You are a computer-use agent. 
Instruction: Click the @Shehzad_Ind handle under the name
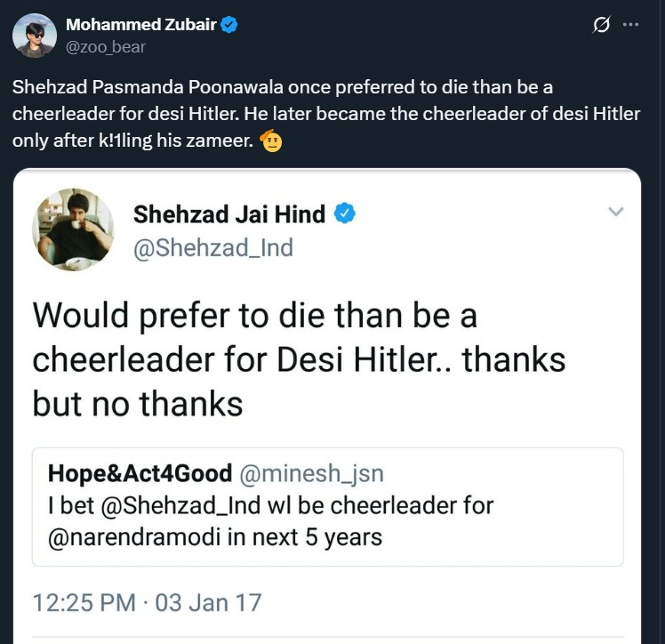(x=212, y=247)
